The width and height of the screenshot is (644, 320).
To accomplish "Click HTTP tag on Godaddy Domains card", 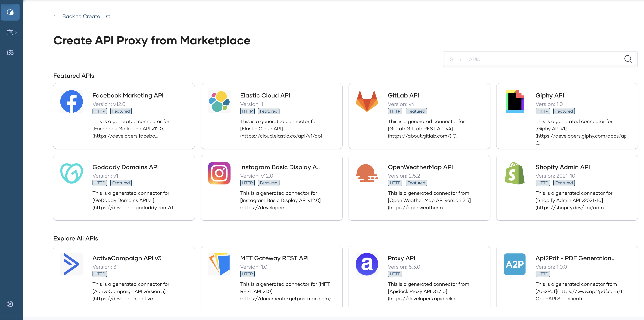I will (100, 183).
